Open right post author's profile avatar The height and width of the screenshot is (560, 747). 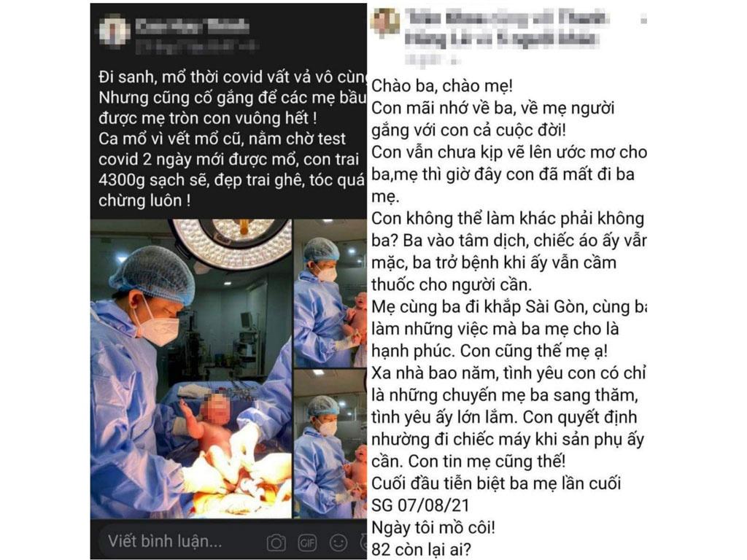click(x=385, y=21)
